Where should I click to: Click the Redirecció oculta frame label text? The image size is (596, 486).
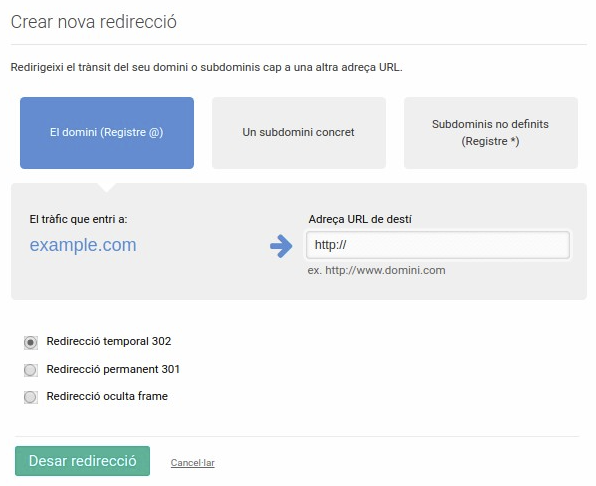[107, 396]
